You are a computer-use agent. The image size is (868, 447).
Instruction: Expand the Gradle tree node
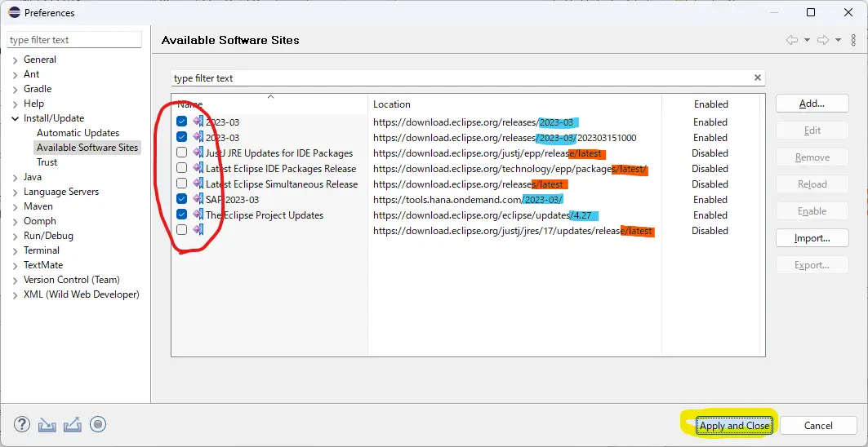(15, 89)
